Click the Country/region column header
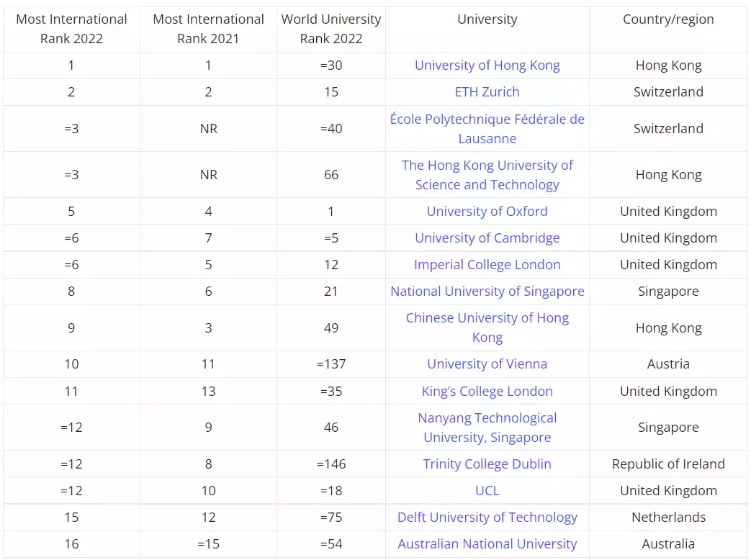Screen dimensions: 751x560 [668, 19]
